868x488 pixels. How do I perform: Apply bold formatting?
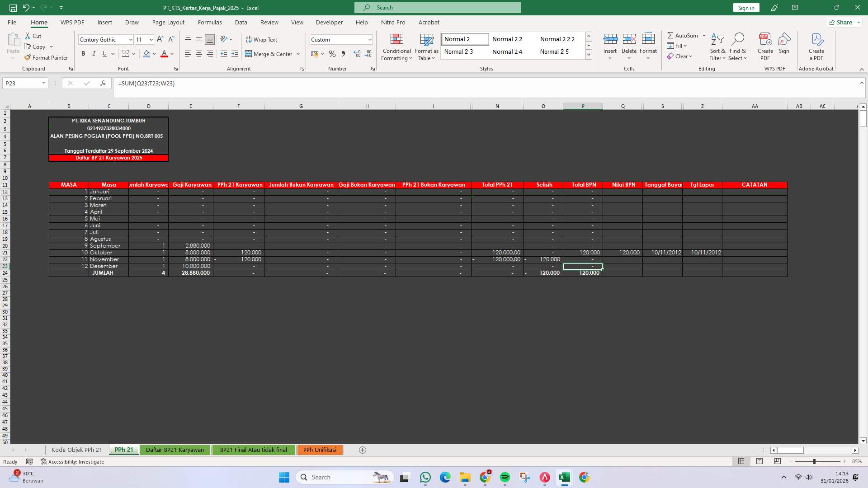83,54
